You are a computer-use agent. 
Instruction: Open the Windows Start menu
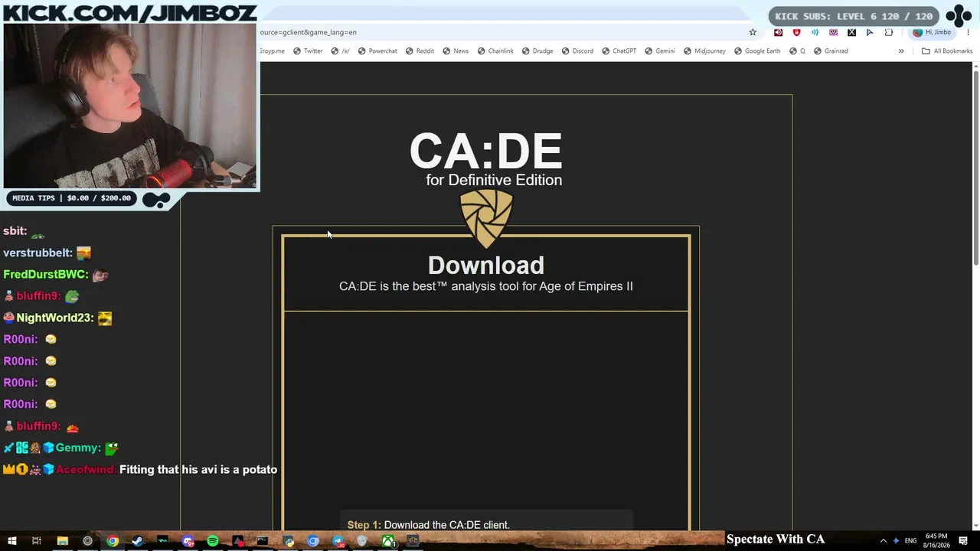coord(11,541)
